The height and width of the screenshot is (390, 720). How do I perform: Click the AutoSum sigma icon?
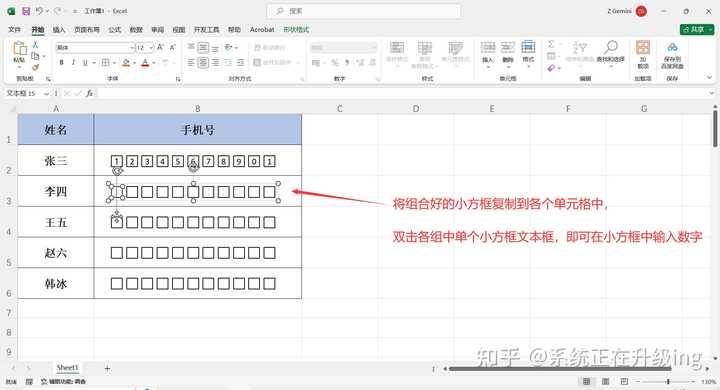[x=551, y=44]
